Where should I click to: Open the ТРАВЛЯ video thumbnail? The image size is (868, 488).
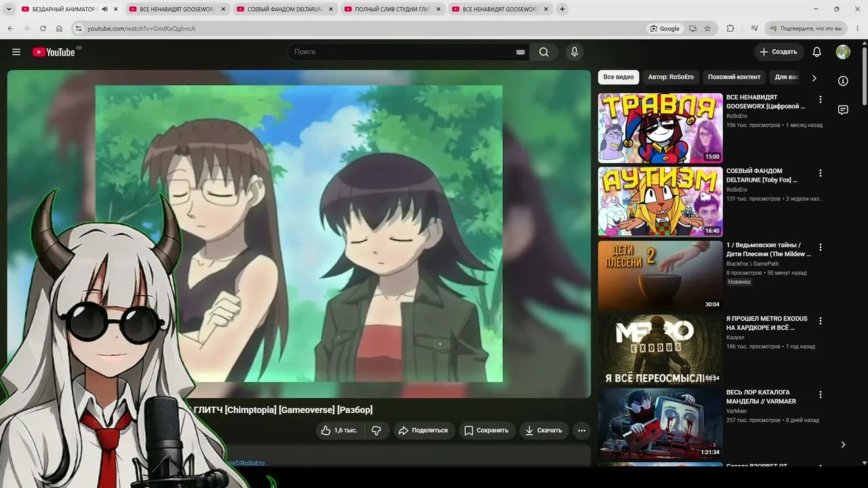(x=660, y=128)
